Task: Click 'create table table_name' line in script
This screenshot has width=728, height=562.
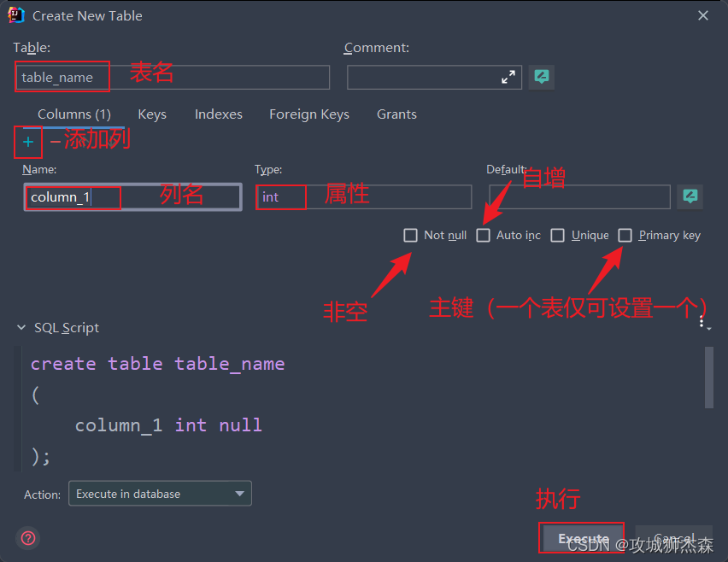Action: point(157,364)
